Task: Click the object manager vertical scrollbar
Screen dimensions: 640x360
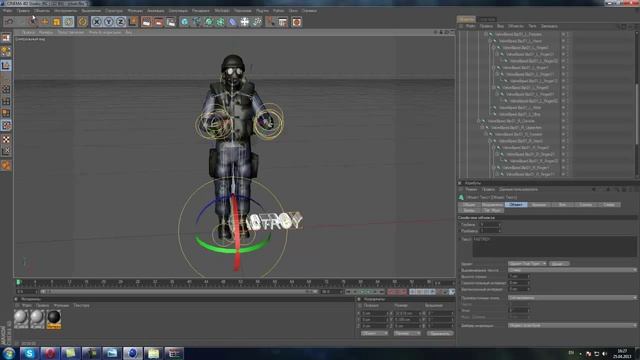Action: (x=637, y=113)
